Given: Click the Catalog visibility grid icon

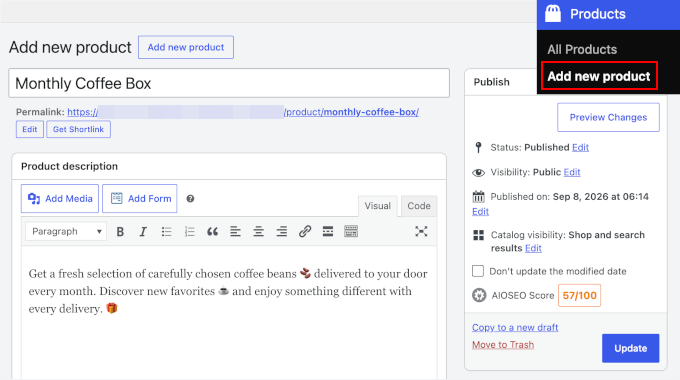Looking at the screenshot, I should (478, 235).
